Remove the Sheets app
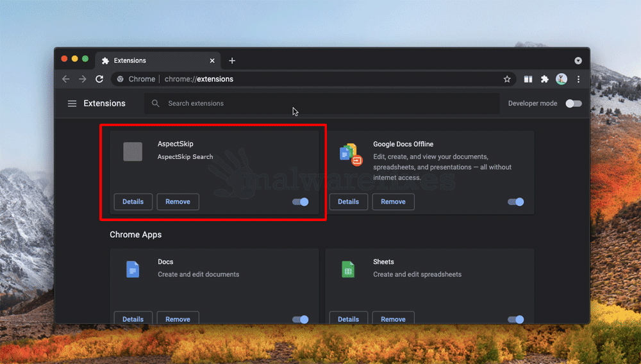 pos(394,318)
